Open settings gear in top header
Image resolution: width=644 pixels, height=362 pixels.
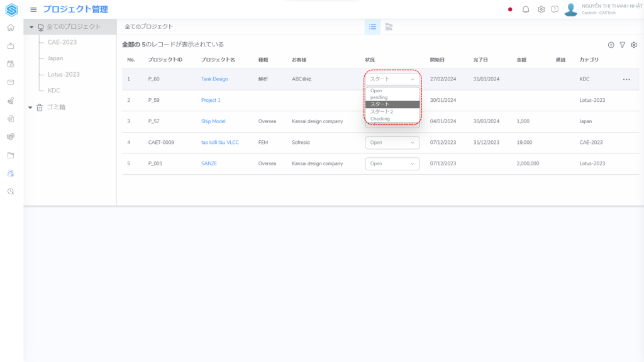(x=541, y=9)
